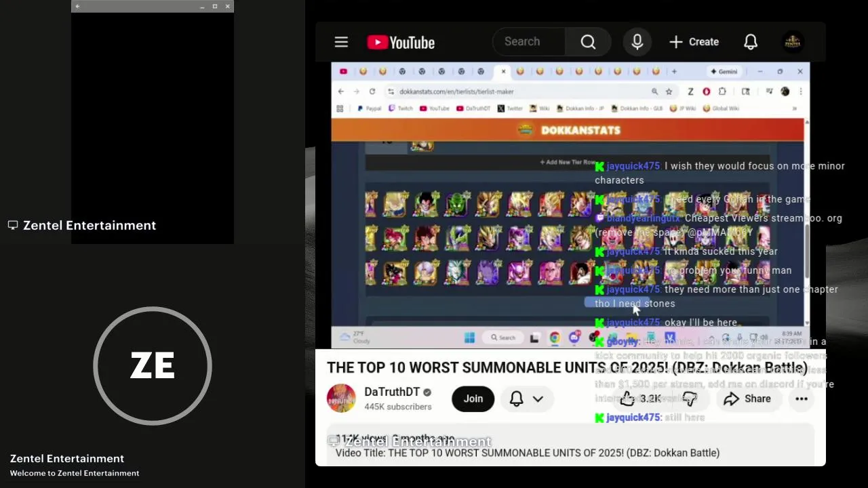Open the Apps grid in bookmarks bar
Screen dimensions: 868x488
click(340, 108)
